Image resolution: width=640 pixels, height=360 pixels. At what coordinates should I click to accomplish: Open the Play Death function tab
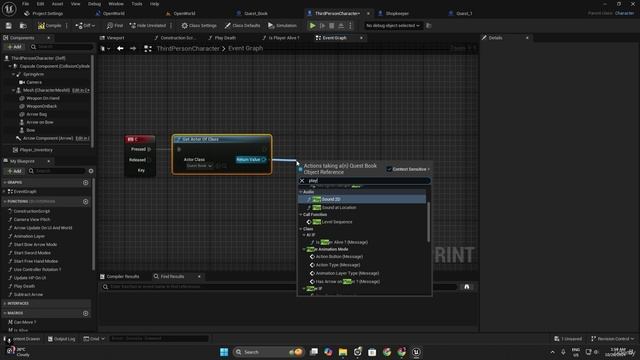click(222, 38)
